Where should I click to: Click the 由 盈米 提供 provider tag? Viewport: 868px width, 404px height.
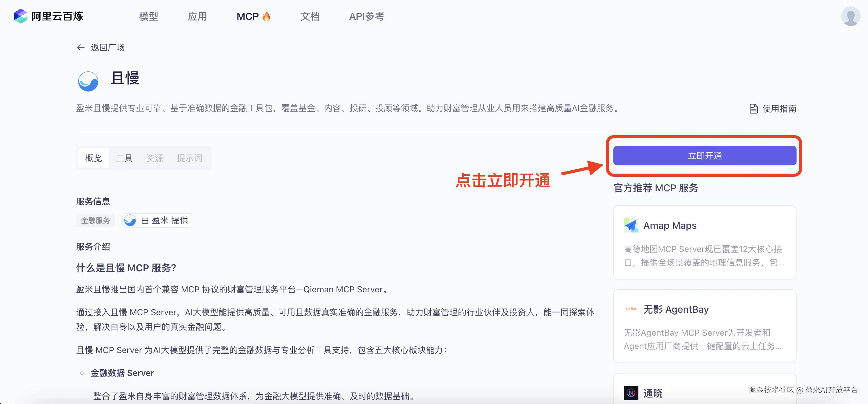157,221
